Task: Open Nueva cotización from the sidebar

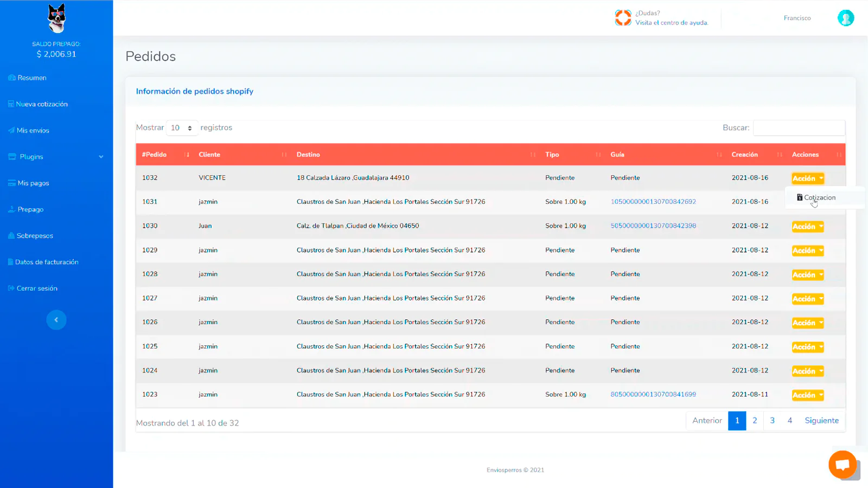Action: 42,104
